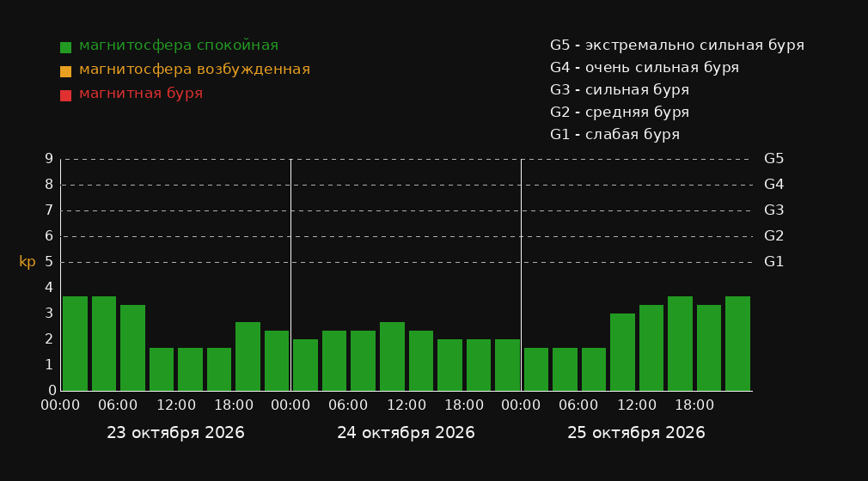Click the date label '25 октября 2026'
This screenshot has width=868, height=481.
coord(636,433)
